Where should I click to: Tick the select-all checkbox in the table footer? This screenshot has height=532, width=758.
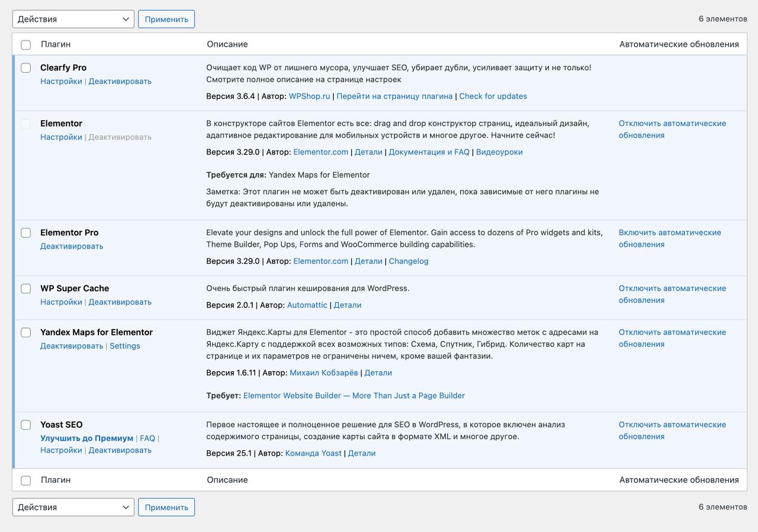point(25,481)
